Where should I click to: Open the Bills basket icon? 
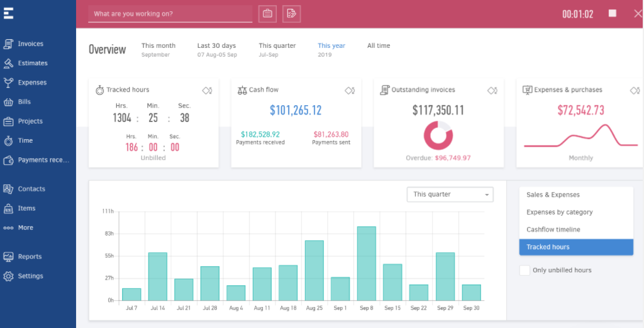[x=8, y=101]
